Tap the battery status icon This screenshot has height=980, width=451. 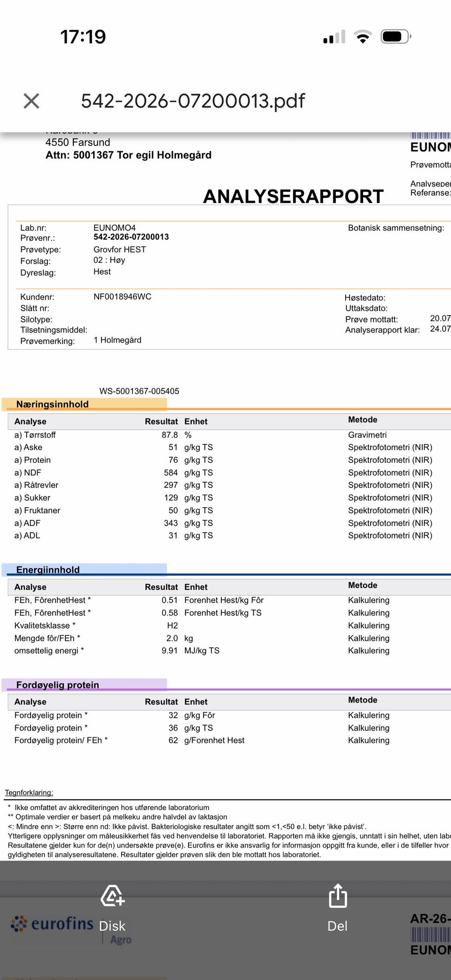pos(396,37)
